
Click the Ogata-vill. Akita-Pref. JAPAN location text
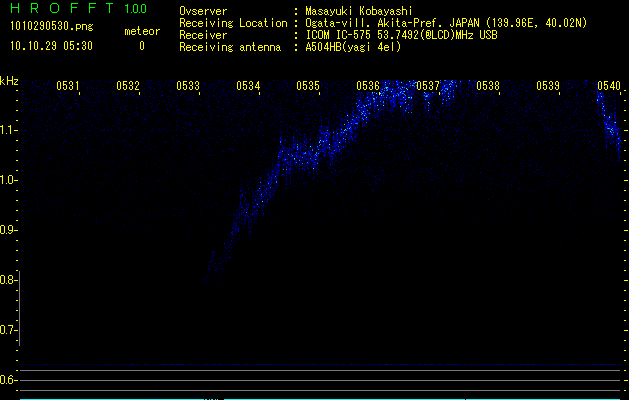click(446, 23)
